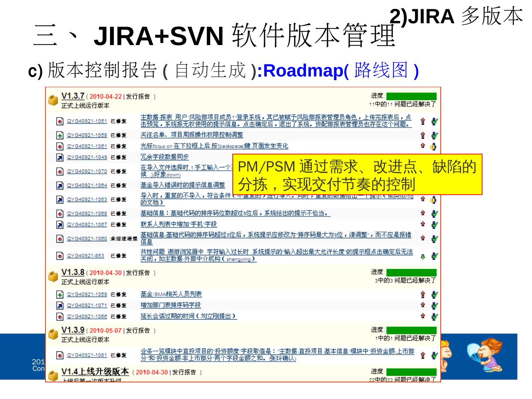Open the V1.3.9 version link
This screenshot has height=399, width=532.
73,330
